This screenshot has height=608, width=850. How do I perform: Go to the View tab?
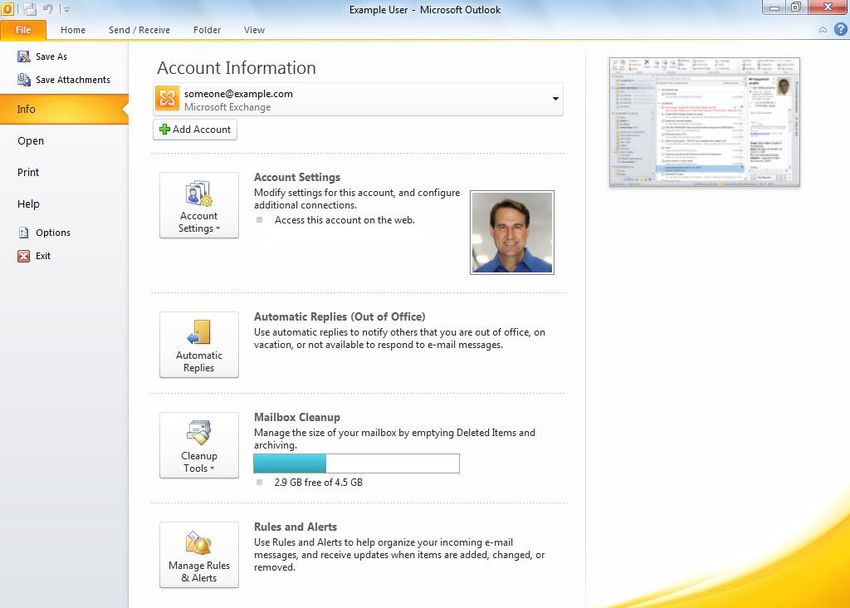click(x=254, y=30)
